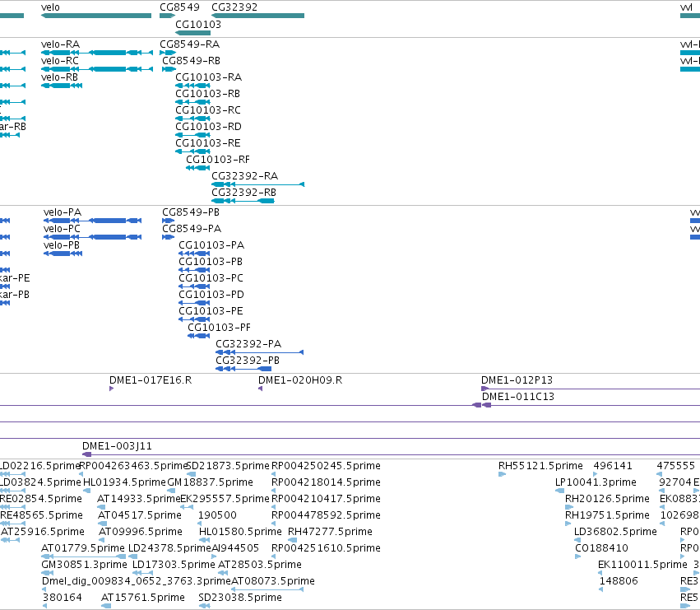The height and width of the screenshot is (610, 700).
Task: Click feature CO188410
Action: pyautogui.click(x=577, y=556)
